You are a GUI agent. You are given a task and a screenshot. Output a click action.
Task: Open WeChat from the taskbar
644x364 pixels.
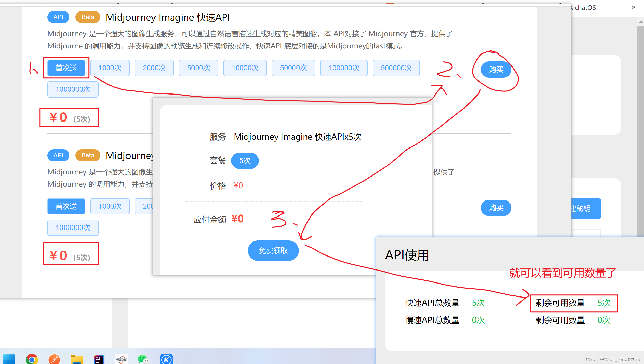144,359
